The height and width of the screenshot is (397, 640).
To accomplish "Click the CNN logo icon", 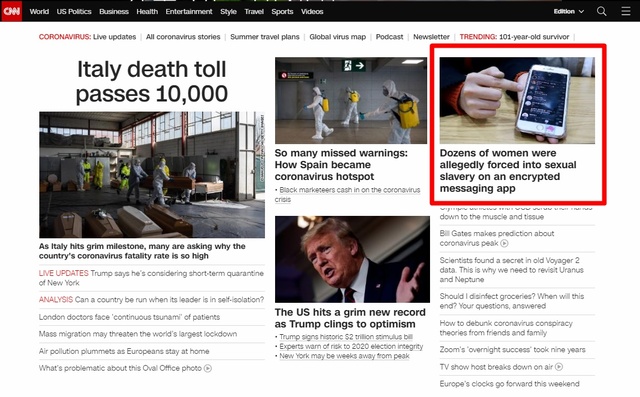I will 11,11.
